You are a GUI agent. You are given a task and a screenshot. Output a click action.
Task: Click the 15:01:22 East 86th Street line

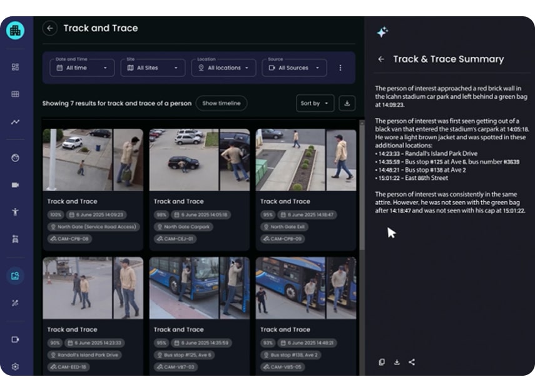(x=412, y=178)
